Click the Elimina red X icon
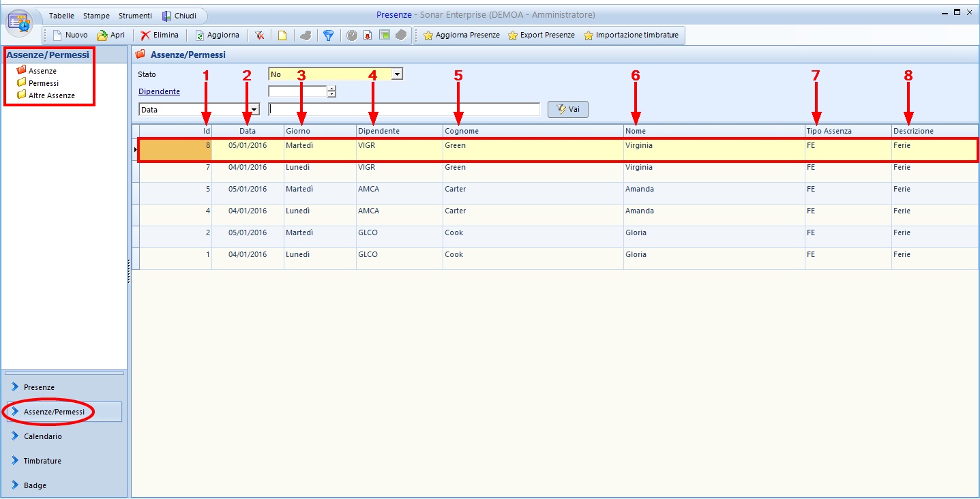 click(x=145, y=35)
